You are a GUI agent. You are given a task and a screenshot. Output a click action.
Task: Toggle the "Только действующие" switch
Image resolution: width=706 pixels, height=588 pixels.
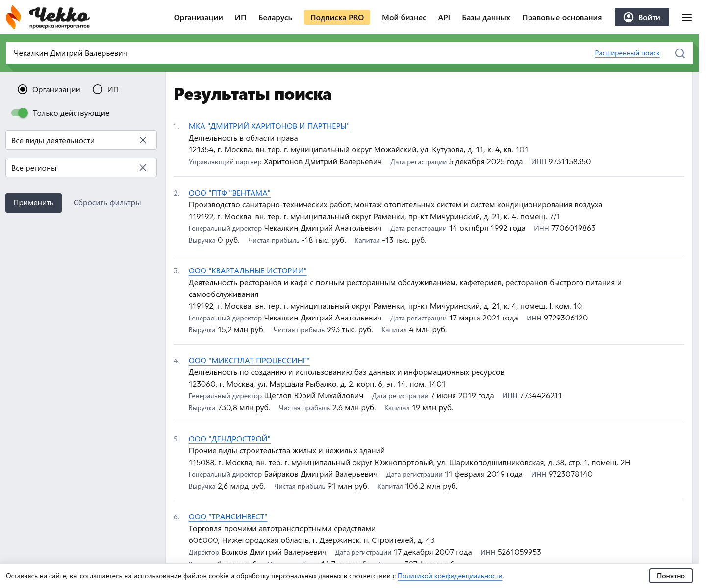(x=20, y=113)
